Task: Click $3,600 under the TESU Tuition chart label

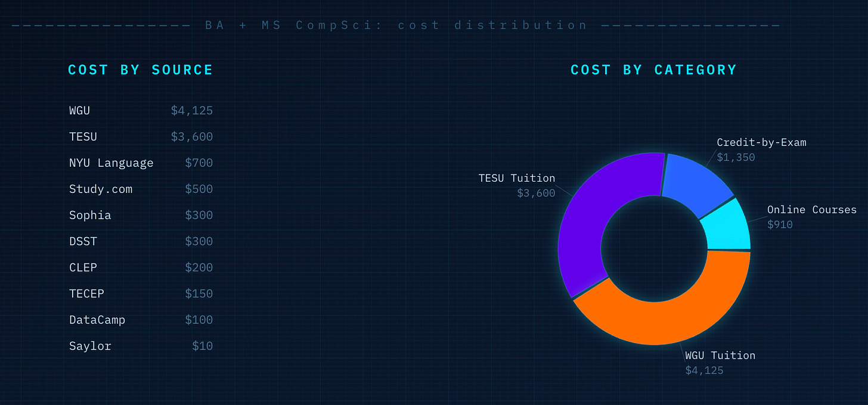Action: pos(536,193)
